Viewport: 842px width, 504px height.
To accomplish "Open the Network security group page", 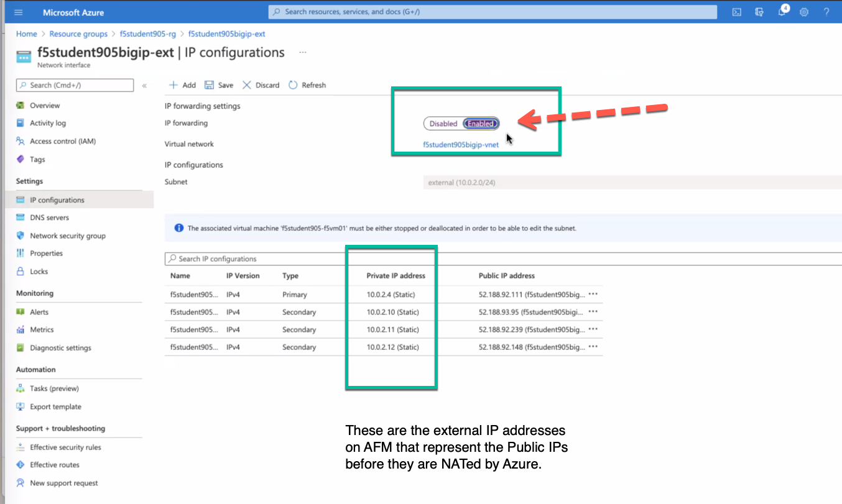I will click(x=68, y=236).
